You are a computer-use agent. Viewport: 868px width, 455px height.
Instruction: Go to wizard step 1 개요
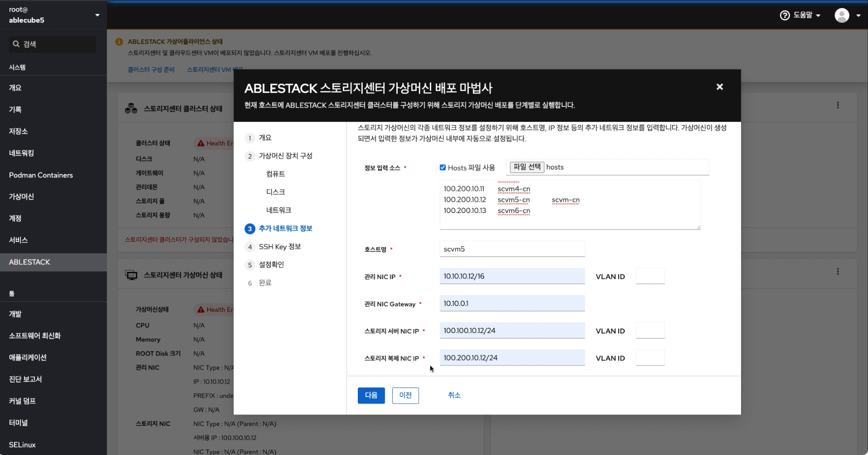click(265, 138)
